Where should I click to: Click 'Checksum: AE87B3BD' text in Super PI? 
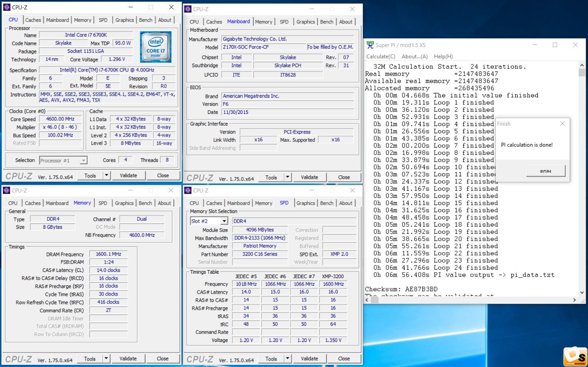click(401, 289)
